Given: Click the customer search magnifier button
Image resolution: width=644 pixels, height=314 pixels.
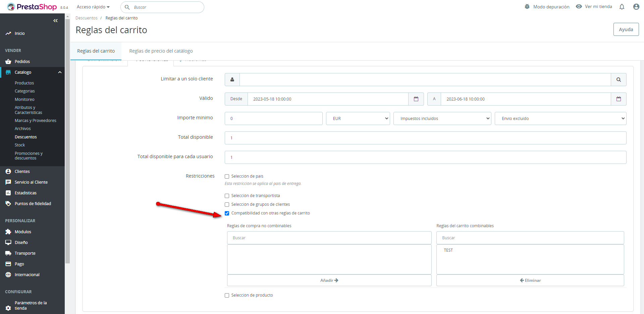Looking at the screenshot, I should coord(619,80).
